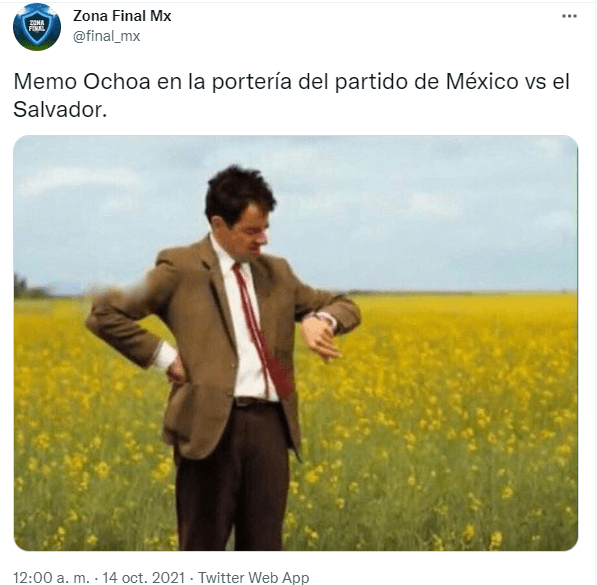Open the tweet's three-dot more menu

click(x=569, y=16)
